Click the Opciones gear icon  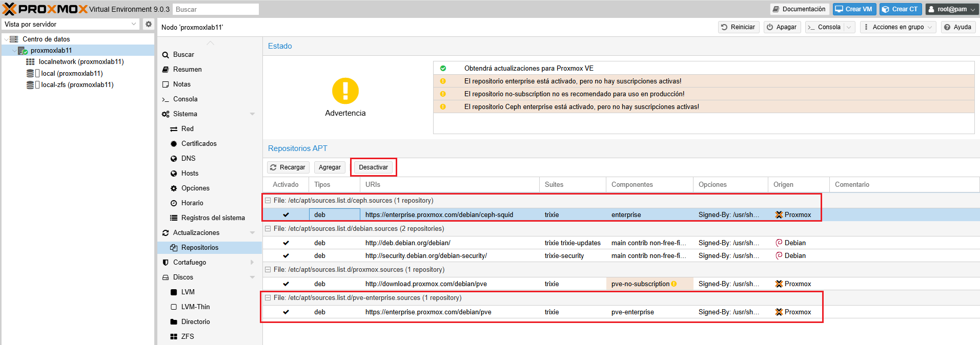(x=174, y=188)
